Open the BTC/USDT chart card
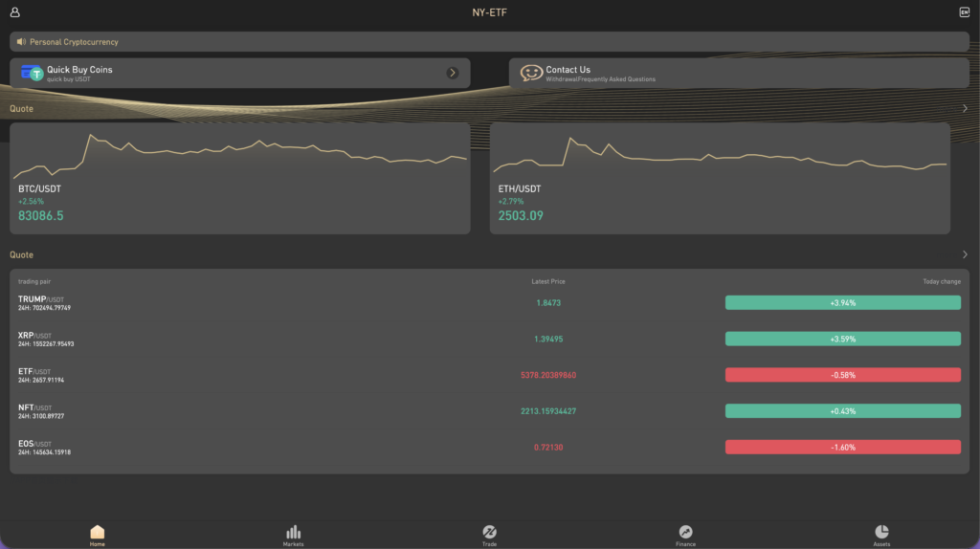 (x=240, y=179)
